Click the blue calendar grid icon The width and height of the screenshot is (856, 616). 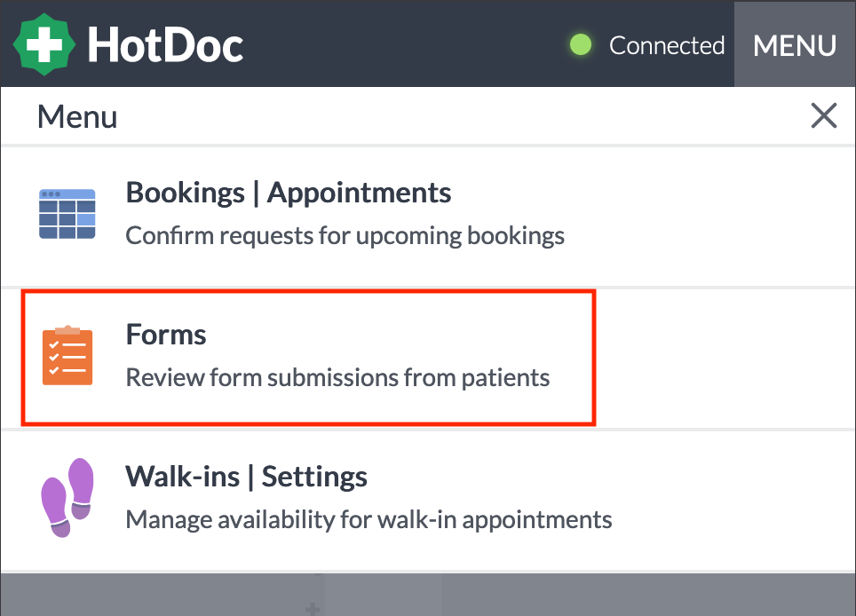(67, 213)
